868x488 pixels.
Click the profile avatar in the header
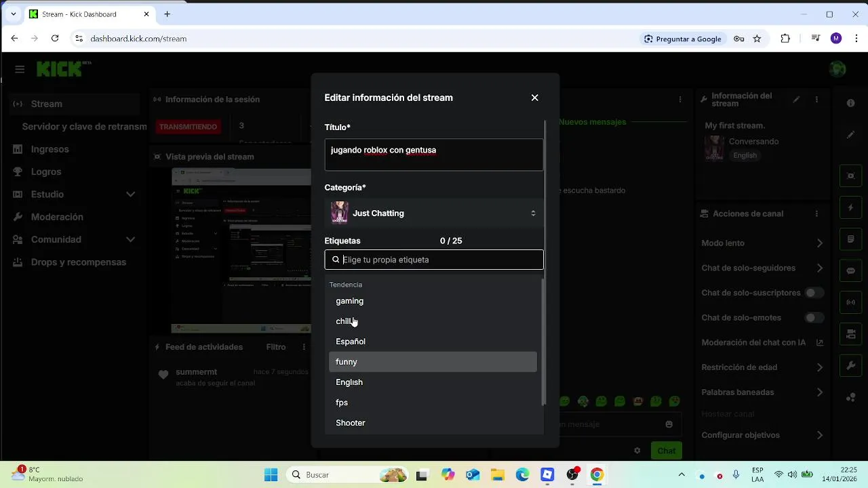coord(837,69)
